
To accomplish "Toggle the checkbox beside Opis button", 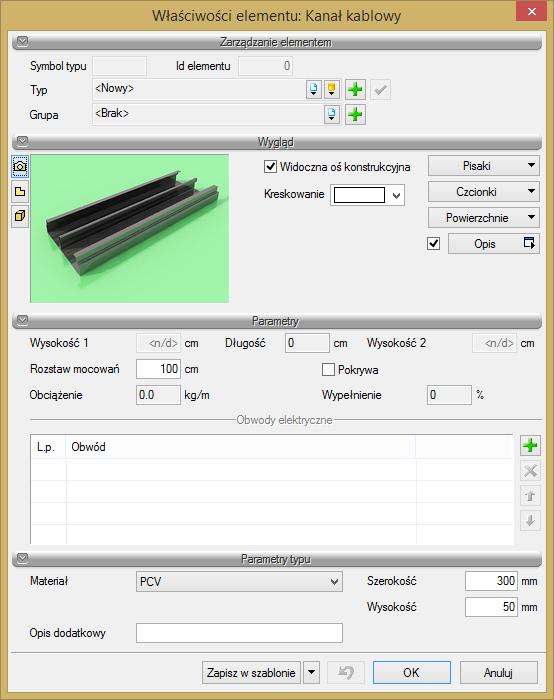I will [433, 244].
